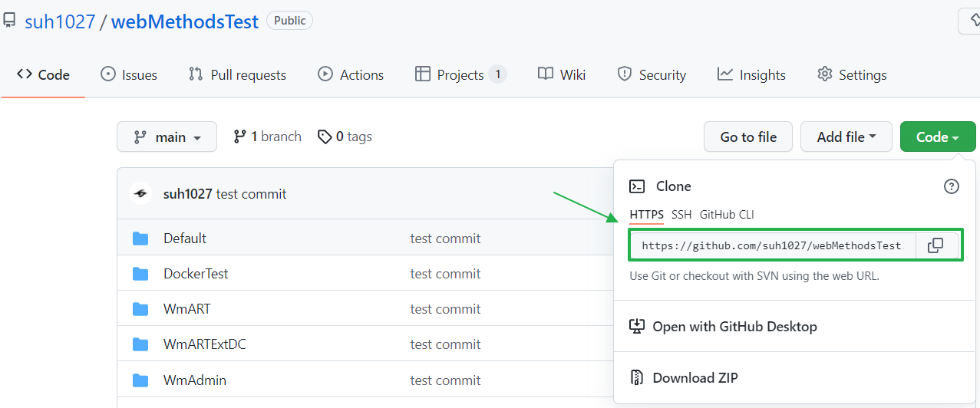The height and width of the screenshot is (408, 980).
Task: Click the Download ZIP file icon
Action: pos(636,377)
